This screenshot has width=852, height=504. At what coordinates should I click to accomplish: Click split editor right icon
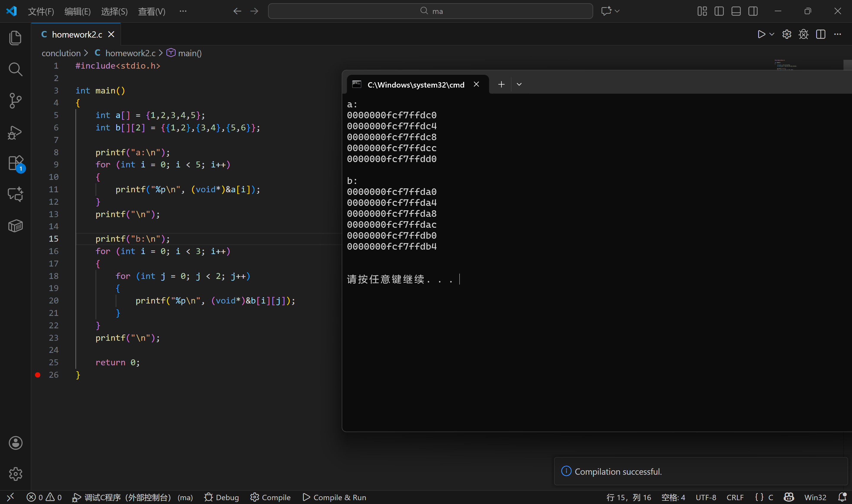820,34
